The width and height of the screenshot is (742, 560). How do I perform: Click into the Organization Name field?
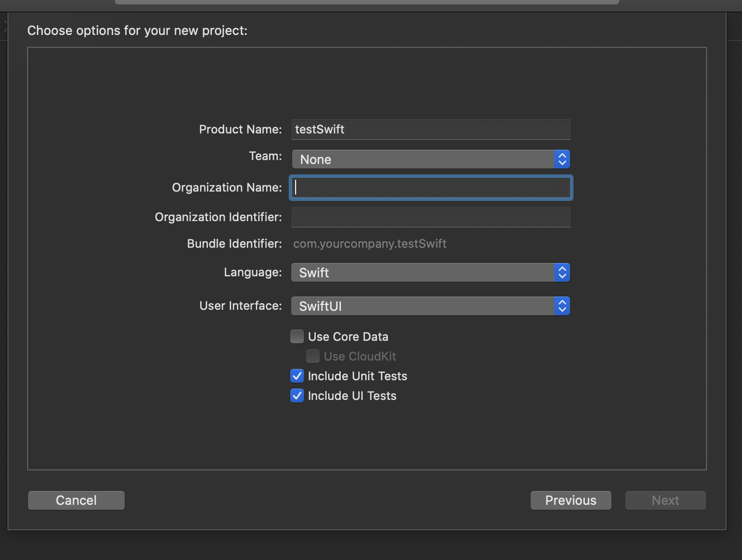click(x=431, y=188)
